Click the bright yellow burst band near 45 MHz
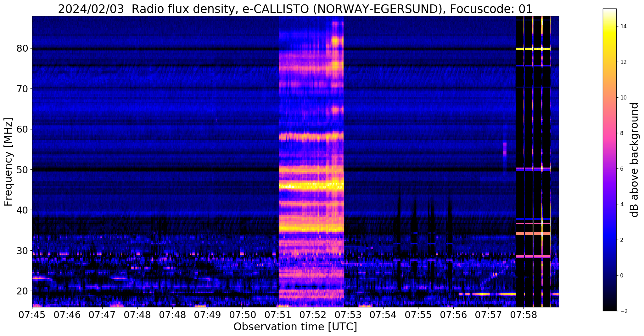 pos(311,186)
